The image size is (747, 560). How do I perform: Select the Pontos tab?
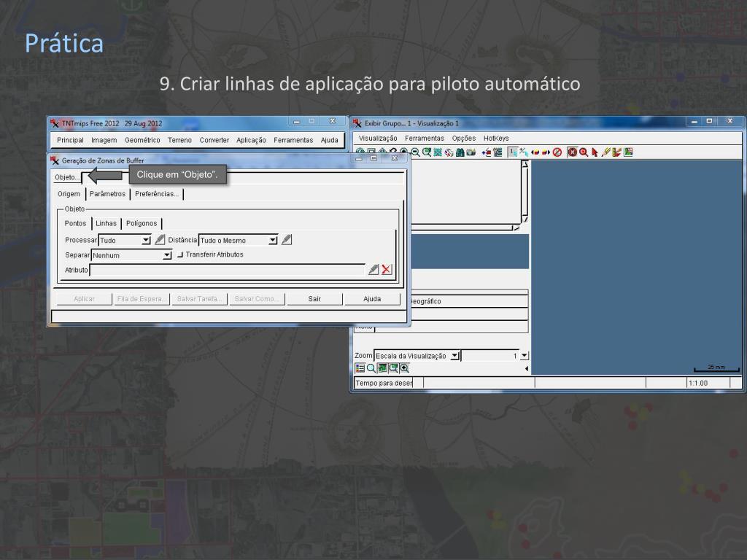(x=75, y=223)
